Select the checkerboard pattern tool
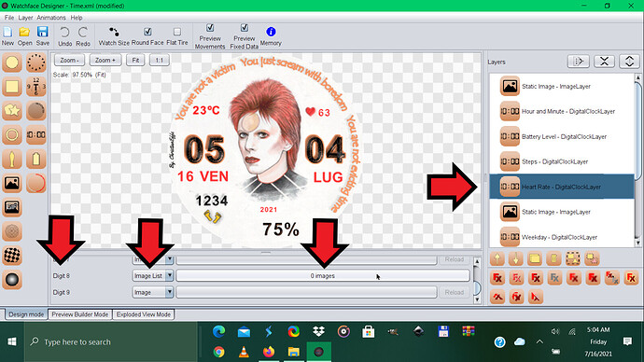 click(12, 256)
